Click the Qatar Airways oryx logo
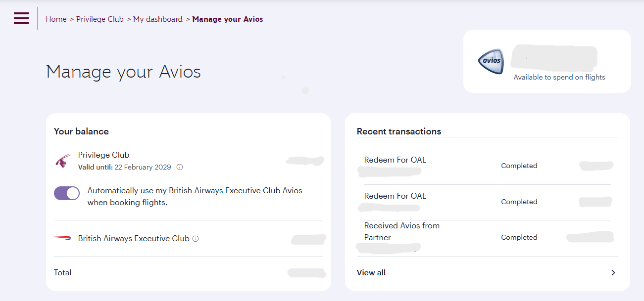This screenshot has height=301, width=644. coord(63,161)
